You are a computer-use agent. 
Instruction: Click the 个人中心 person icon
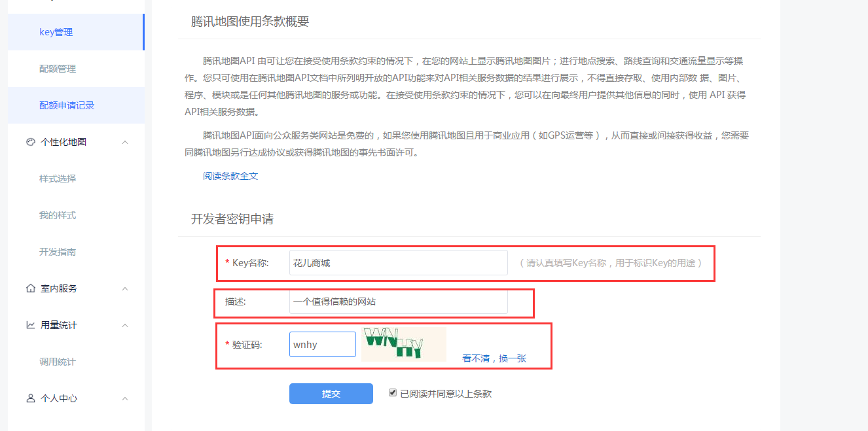coord(30,398)
